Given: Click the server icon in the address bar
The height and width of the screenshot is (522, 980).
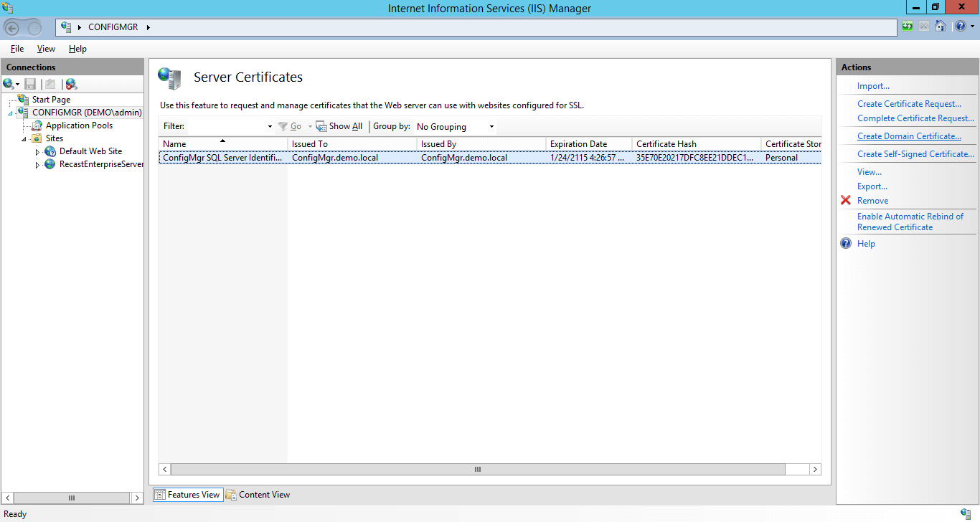Looking at the screenshot, I should 67,27.
